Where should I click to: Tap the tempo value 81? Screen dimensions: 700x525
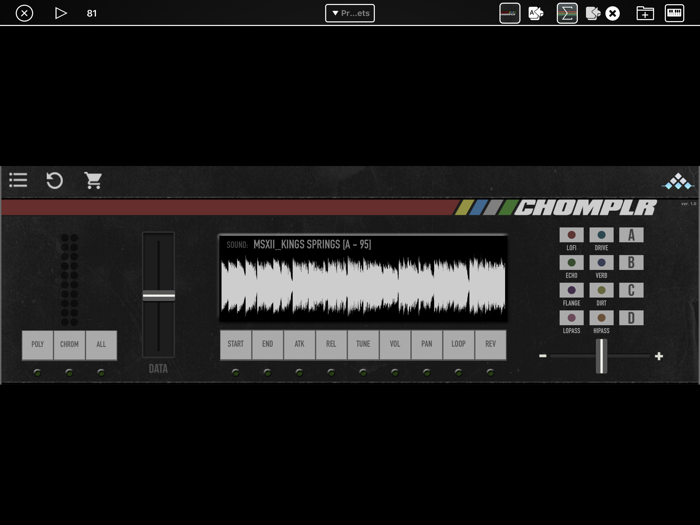(92, 13)
